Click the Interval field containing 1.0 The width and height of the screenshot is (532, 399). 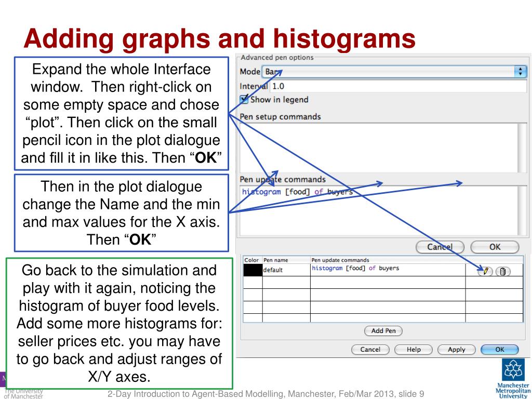click(398, 86)
